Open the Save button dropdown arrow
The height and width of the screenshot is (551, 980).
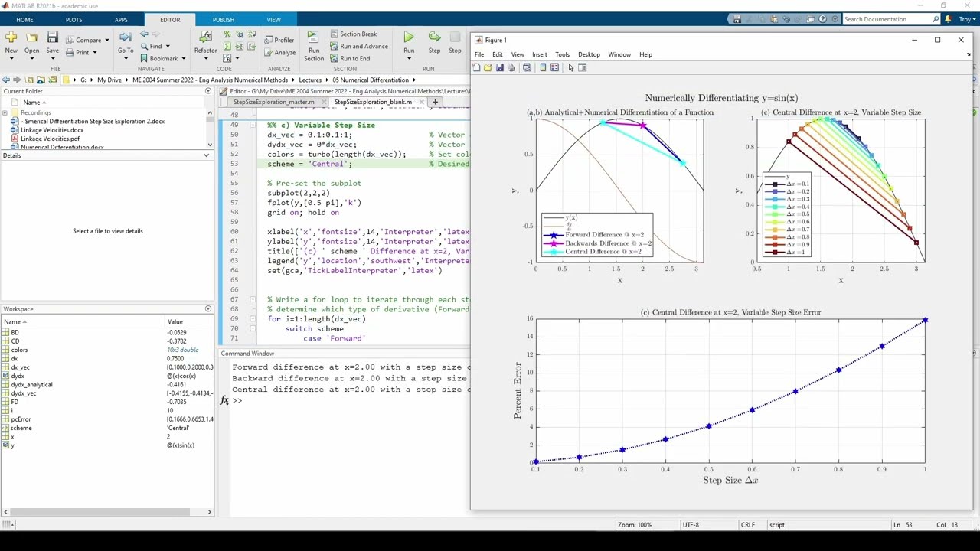pyautogui.click(x=52, y=59)
